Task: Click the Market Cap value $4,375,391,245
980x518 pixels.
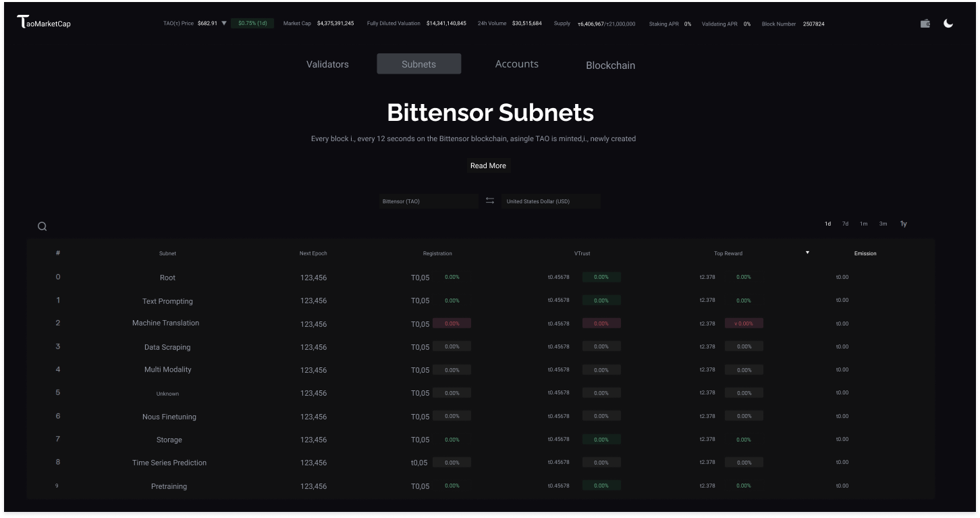Action: coord(335,24)
